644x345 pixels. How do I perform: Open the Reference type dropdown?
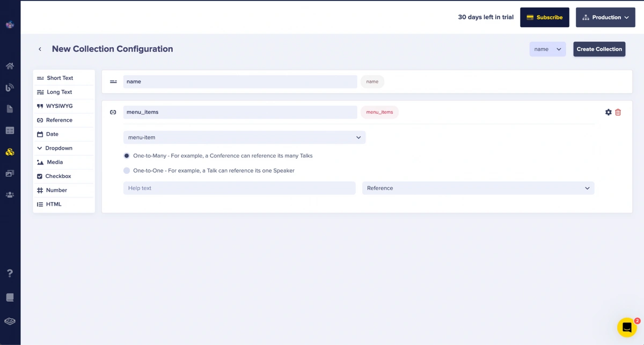pyautogui.click(x=478, y=188)
